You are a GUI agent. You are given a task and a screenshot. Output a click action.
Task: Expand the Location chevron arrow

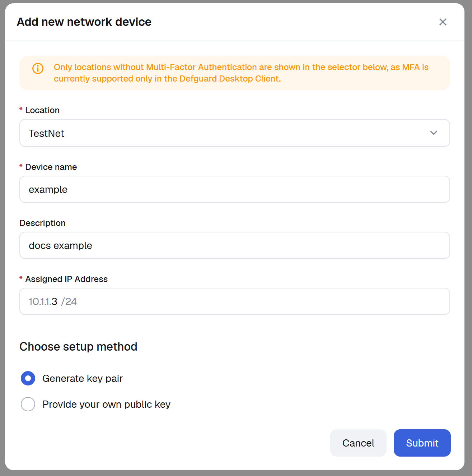pyautogui.click(x=434, y=133)
